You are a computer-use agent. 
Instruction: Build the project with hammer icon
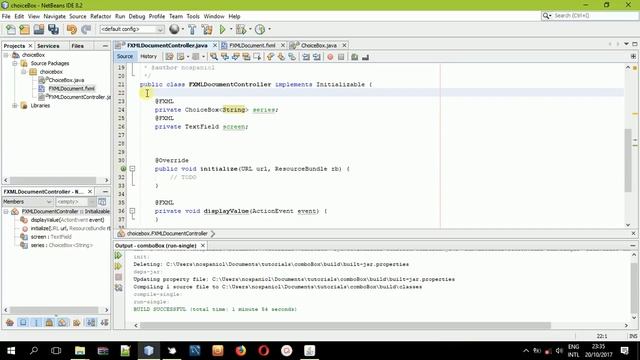[x=192, y=29]
